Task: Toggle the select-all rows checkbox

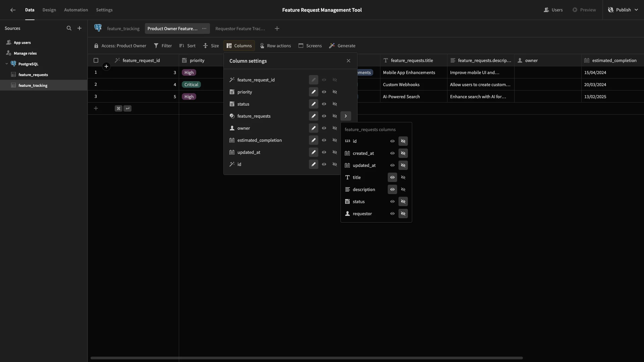Action: (96, 60)
